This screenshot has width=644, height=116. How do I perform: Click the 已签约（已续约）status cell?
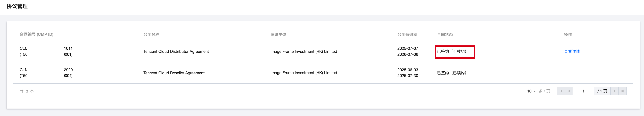451,73
